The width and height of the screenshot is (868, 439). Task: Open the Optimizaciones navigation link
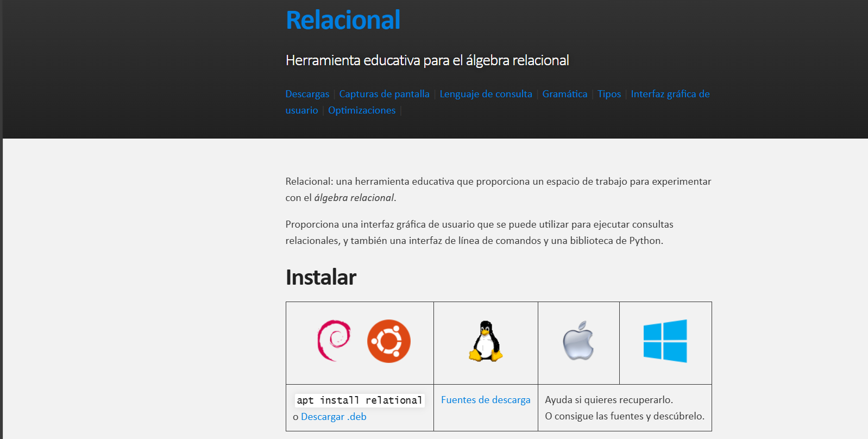pyautogui.click(x=362, y=110)
